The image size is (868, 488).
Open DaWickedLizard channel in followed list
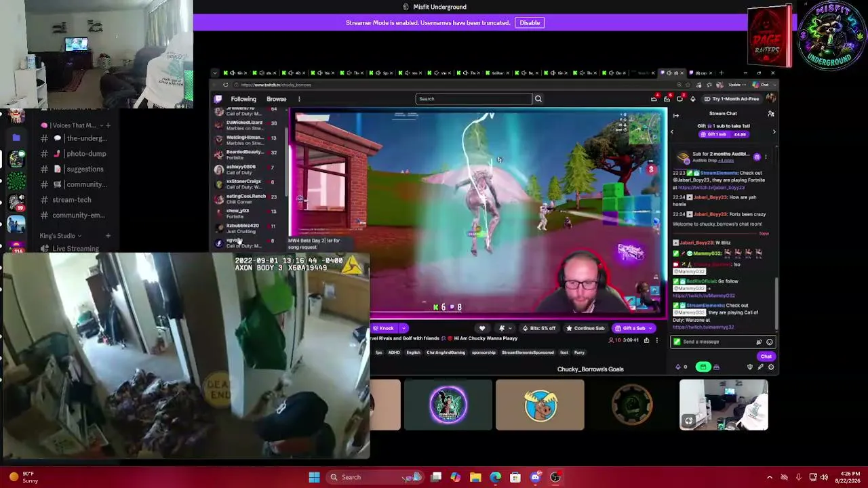tap(247, 125)
